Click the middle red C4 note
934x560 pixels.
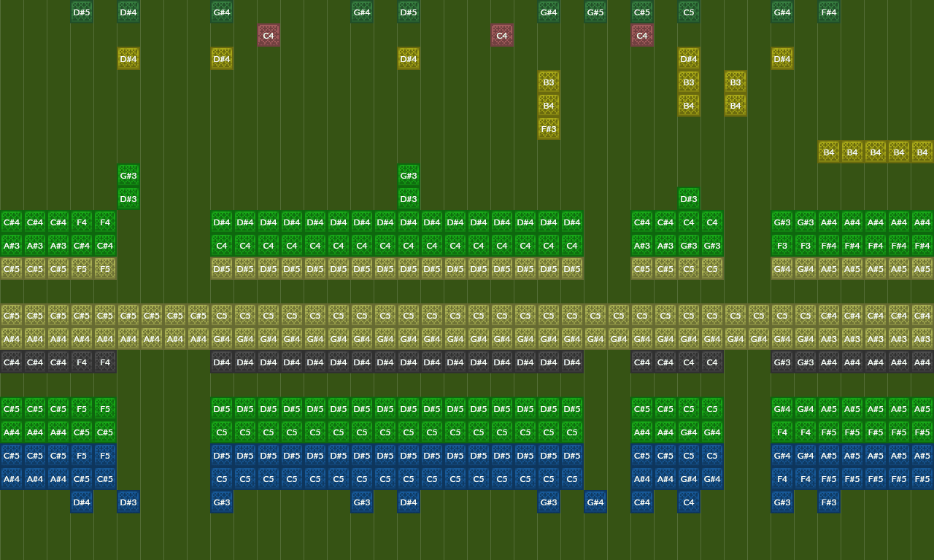[502, 36]
